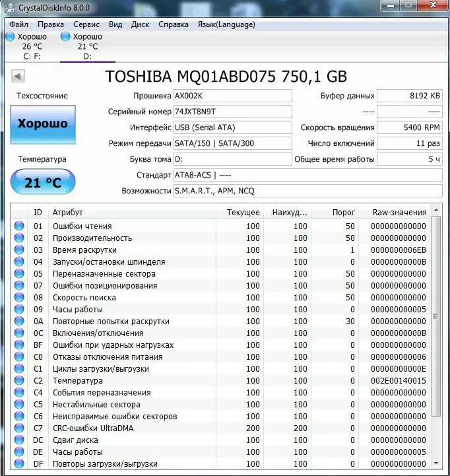Click the 21 °C temperature button
The height and width of the screenshot is (476, 450).
pyautogui.click(x=43, y=182)
